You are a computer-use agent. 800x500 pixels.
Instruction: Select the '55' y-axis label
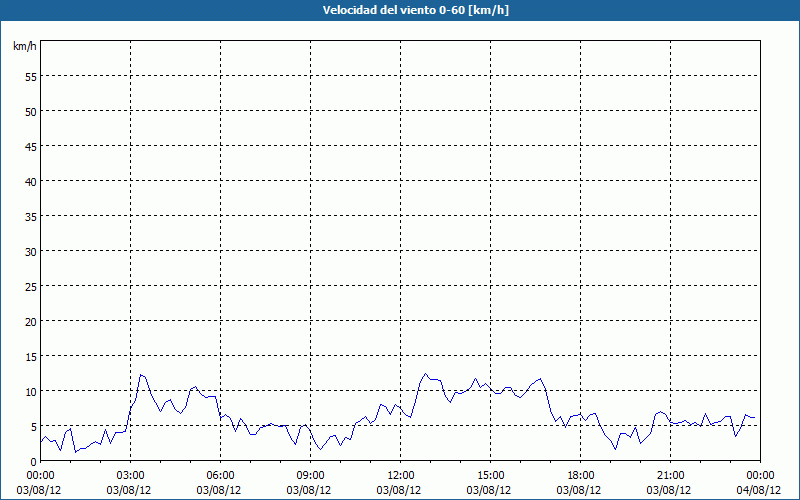pos(31,77)
